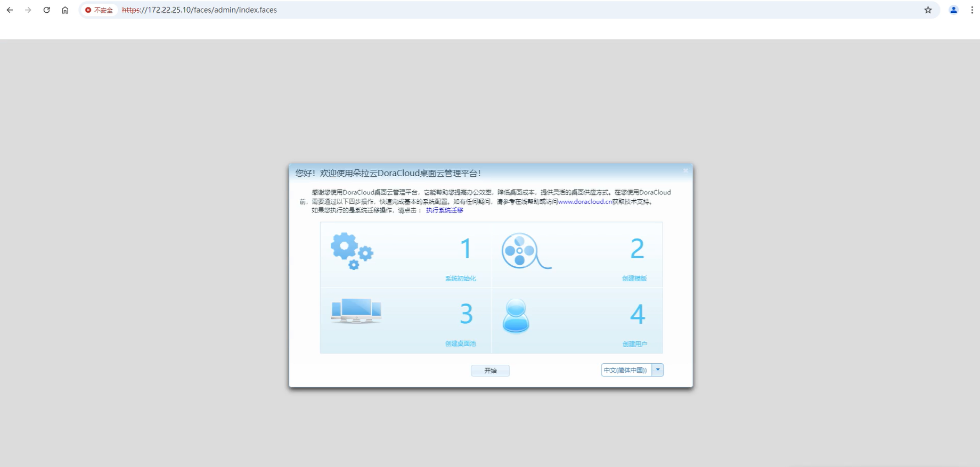Viewport: 980px width, 467px height.
Task: Open the browser three-dot menu
Action: pyautogui.click(x=972, y=10)
